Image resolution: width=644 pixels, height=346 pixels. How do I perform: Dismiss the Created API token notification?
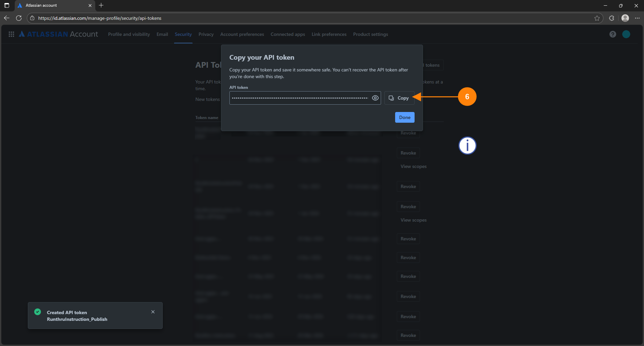(153, 312)
